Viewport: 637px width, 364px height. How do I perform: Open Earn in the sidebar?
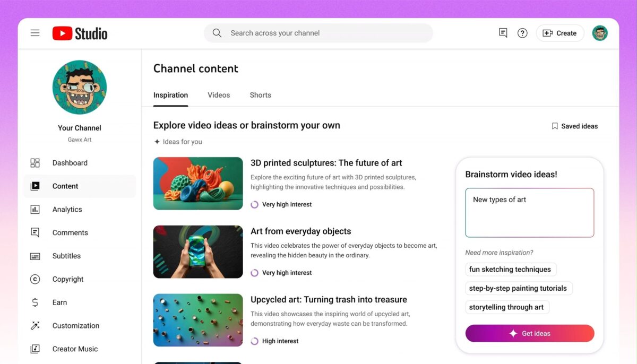click(80, 302)
